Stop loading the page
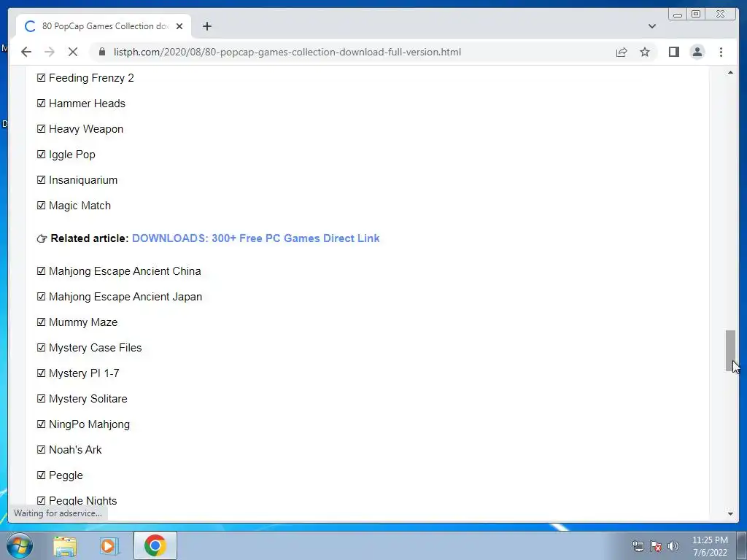Viewport: 747px width, 560px height. coord(73,52)
